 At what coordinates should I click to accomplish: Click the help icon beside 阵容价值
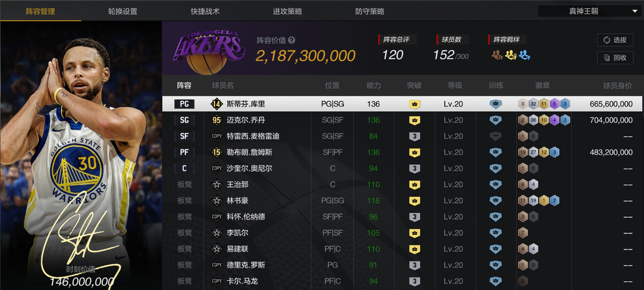tap(292, 40)
